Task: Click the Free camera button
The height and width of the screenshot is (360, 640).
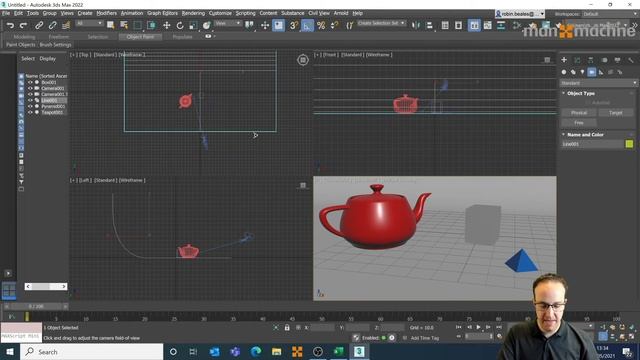Action: click(579, 122)
